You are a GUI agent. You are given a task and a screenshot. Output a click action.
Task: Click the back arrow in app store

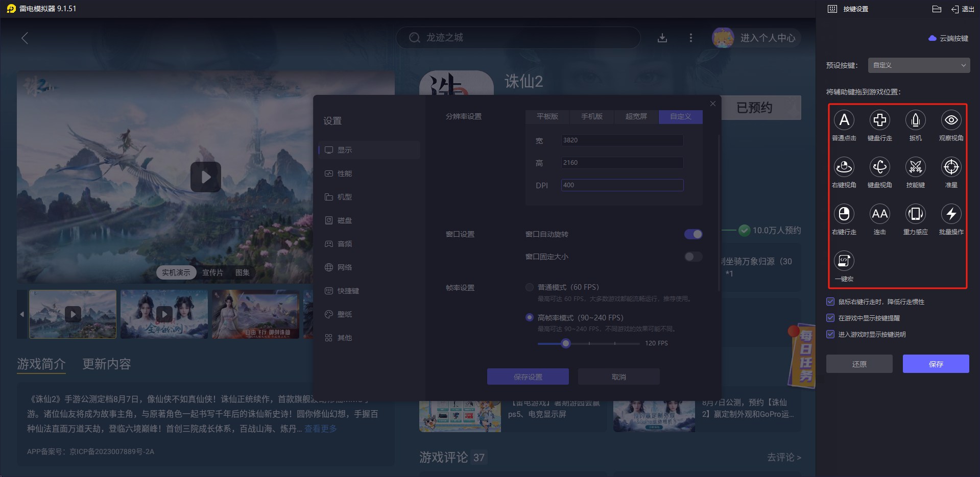click(x=25, y=38)
